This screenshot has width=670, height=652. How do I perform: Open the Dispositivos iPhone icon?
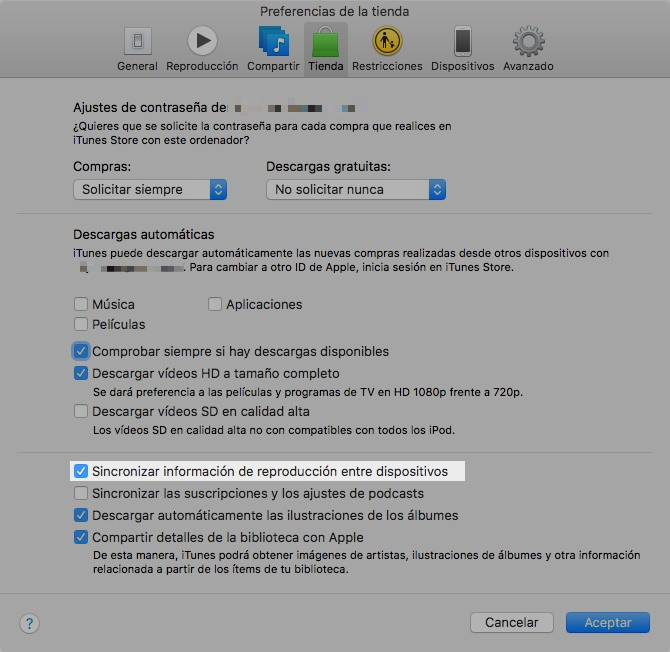pos(463,41)
